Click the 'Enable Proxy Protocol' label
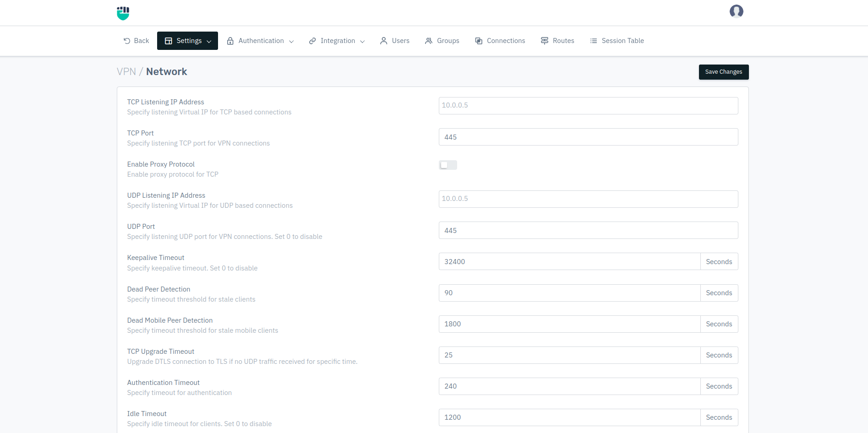This screenshot has width=868, height=433. pos(161,164)
